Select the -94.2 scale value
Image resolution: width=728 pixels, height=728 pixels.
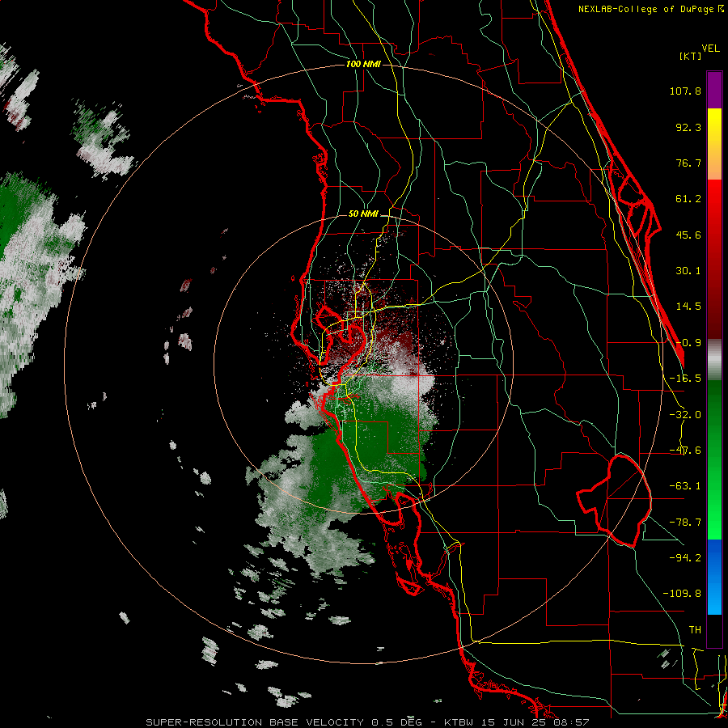coord(685,558)
